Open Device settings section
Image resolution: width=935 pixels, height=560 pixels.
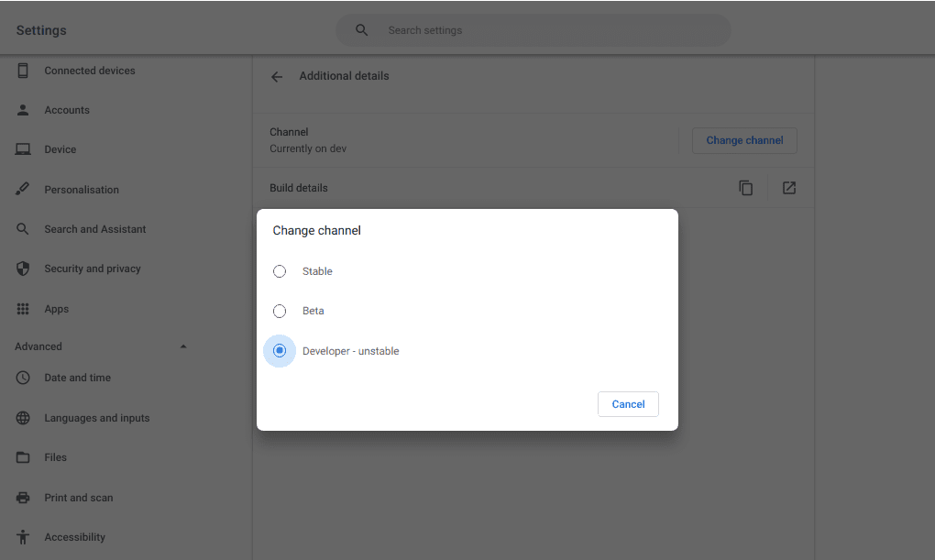point(60,149)
